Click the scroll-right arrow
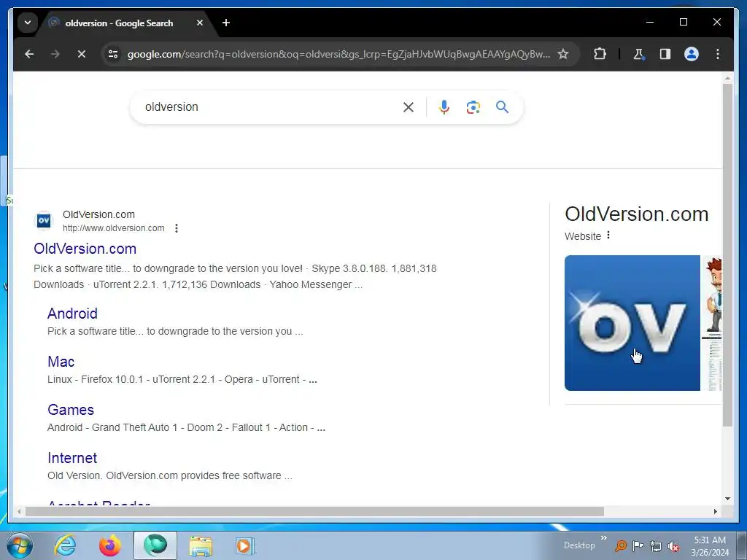 716,511
